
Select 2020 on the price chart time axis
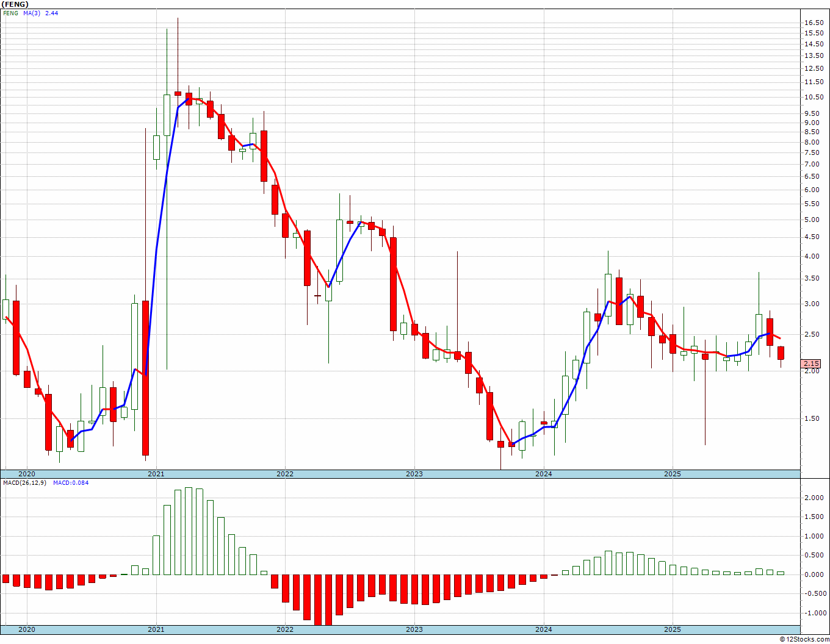click(x=26, y=474)
